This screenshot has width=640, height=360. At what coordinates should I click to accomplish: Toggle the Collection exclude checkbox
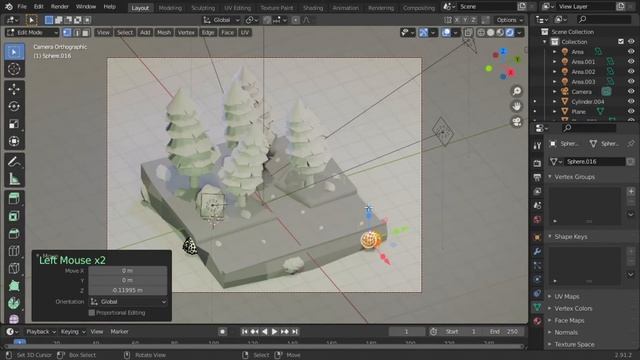click(x=621, y=42)
